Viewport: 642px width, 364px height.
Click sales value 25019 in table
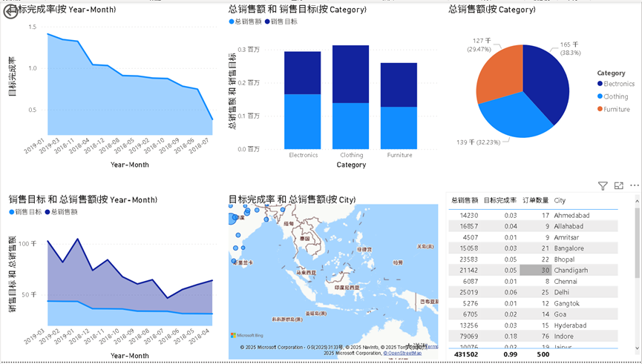(x=469, y=292)
